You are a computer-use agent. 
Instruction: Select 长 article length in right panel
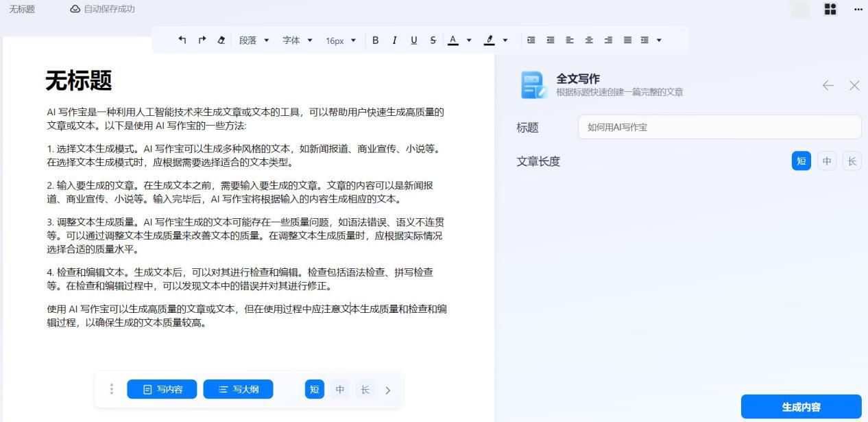[x=852, y=161]
